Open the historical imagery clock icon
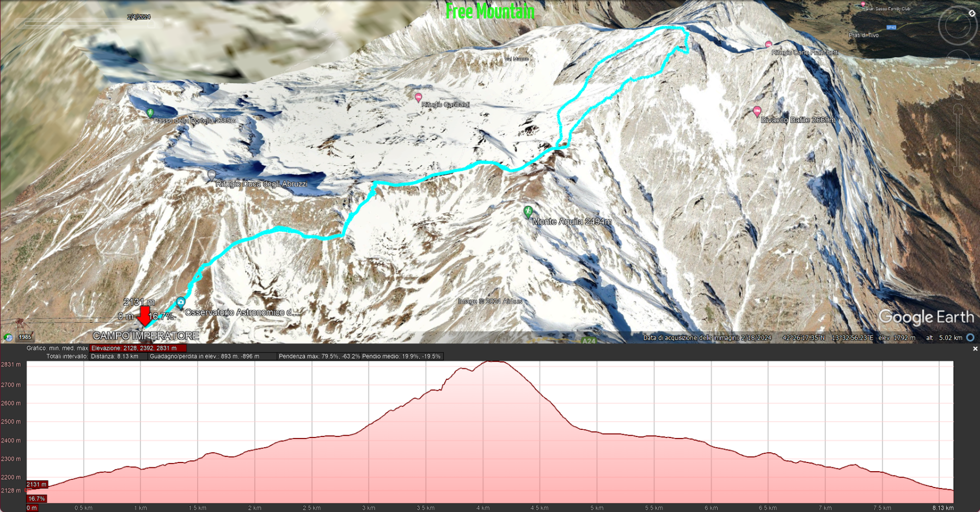The image size is (980, 512). tap(8, 337)
